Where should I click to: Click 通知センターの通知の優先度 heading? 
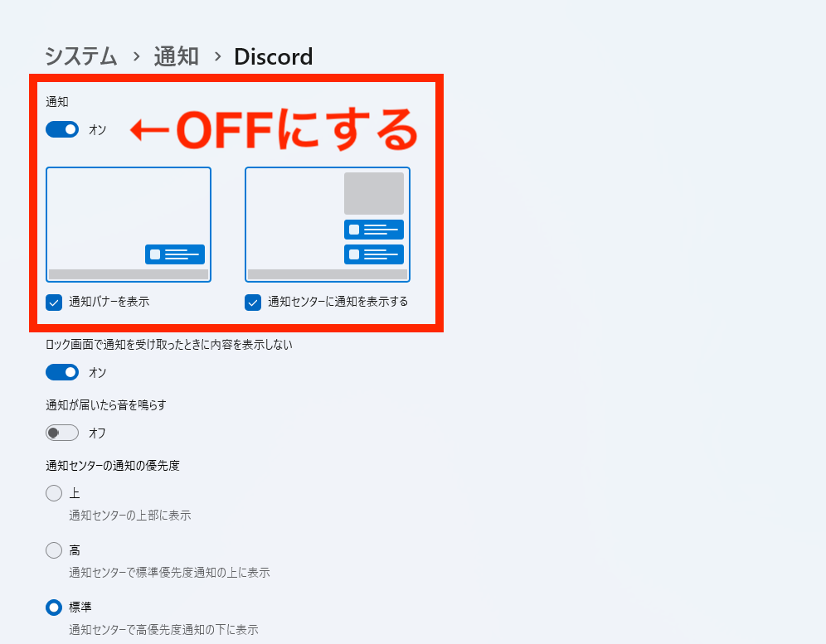click(x=113, y=466)
